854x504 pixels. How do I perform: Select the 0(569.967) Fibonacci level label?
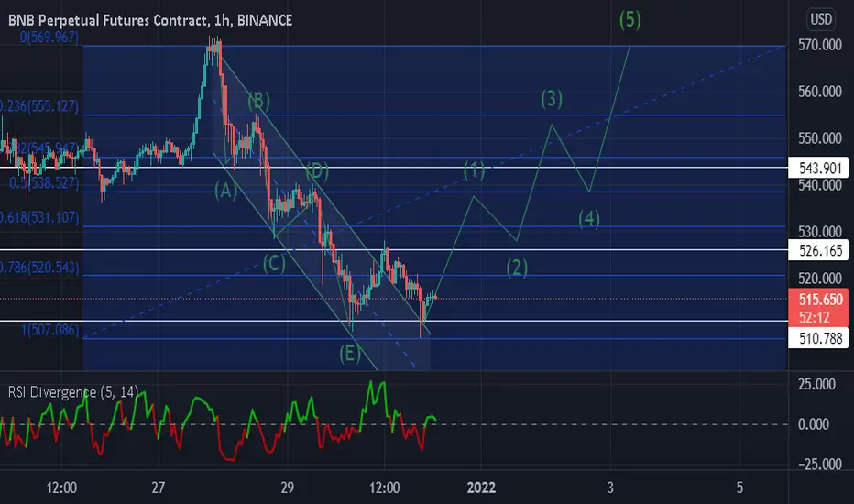tap(49, 38)
